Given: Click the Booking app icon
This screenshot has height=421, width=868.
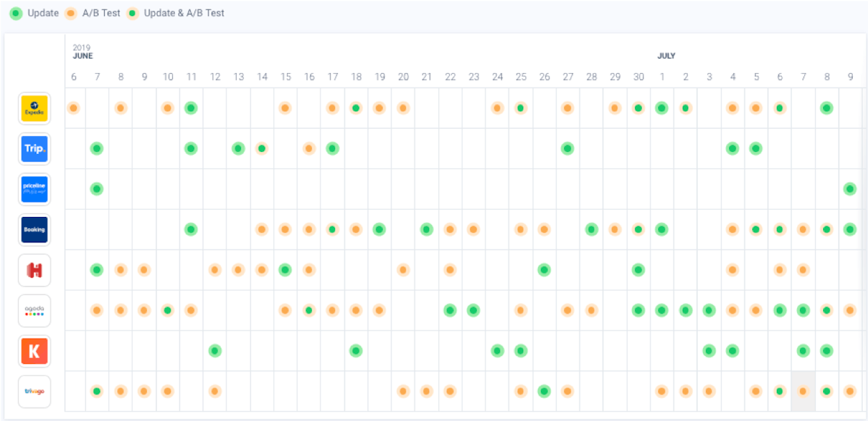Looking at the screenshot, I should point(34,229).
